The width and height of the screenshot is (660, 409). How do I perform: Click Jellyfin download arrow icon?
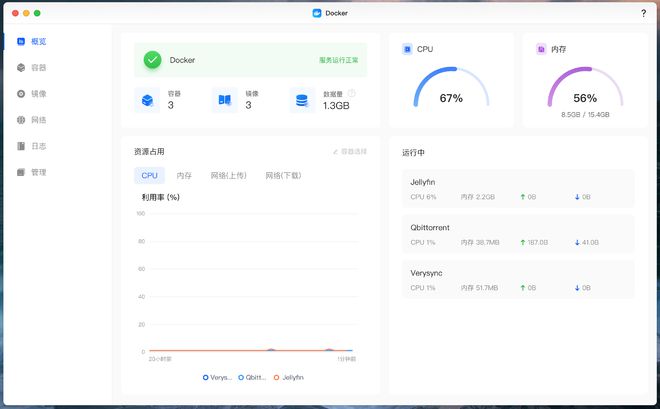click(x=577, y=197)
